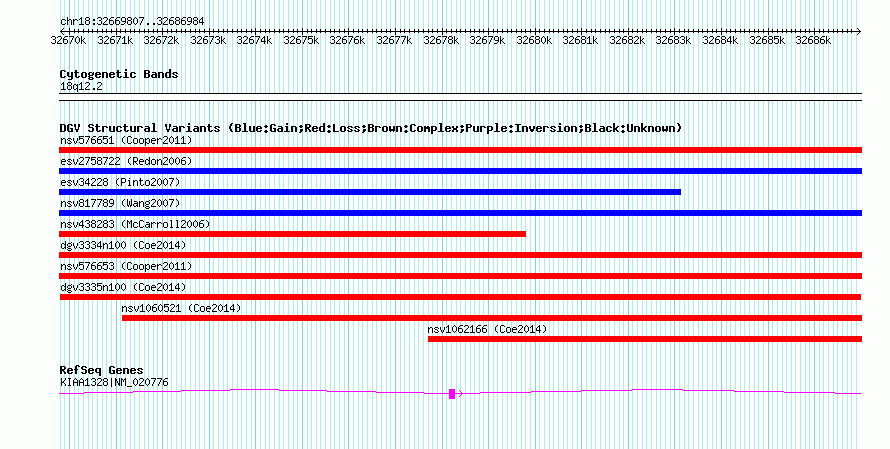Click the Cytogenetic Bands track heading
The width and height of the screenshot is (890, 449).
[119, 74]
